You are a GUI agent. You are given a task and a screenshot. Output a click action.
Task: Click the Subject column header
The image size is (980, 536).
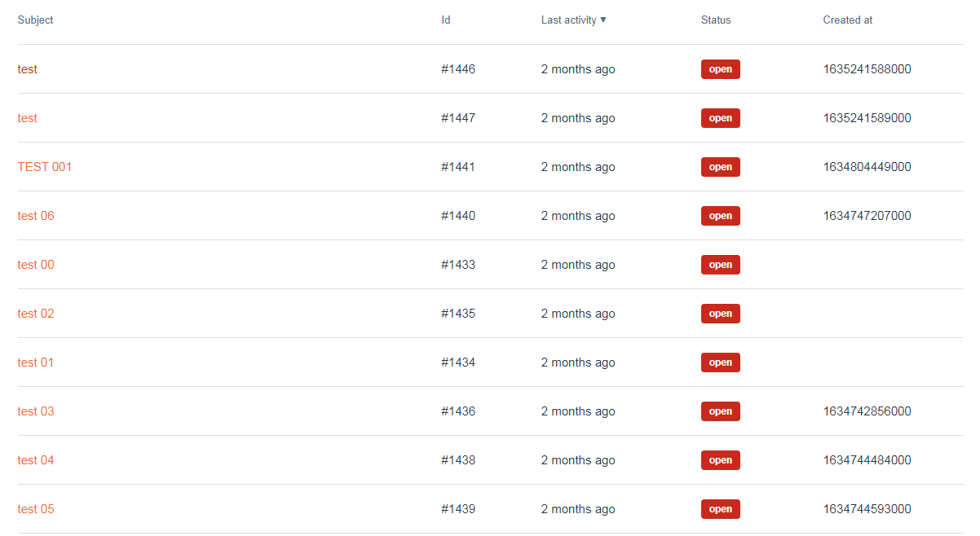35,20
